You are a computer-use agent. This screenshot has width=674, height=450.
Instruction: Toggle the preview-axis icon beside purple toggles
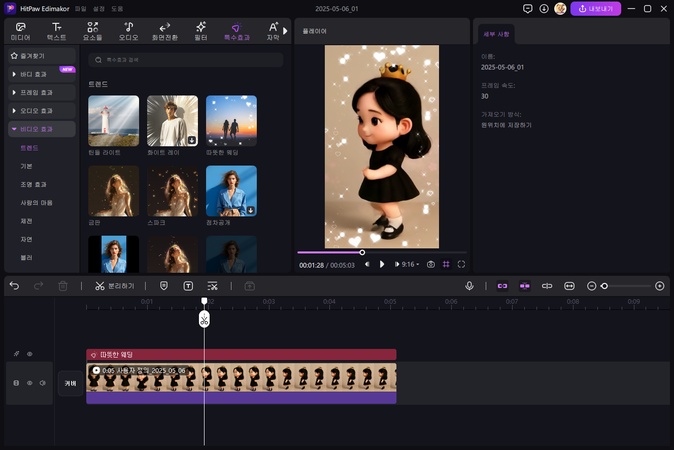pyautogui.click(x=547, y=286)
